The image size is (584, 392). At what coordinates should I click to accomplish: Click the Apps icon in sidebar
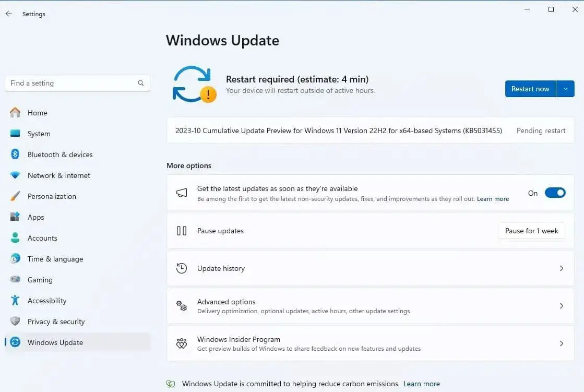coord(15,217)
